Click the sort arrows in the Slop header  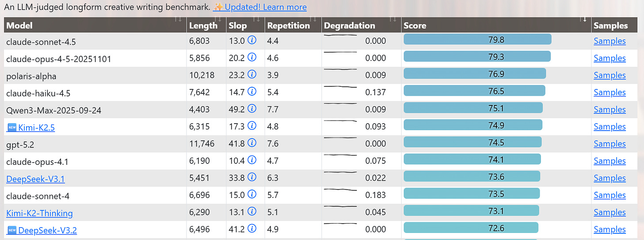point(257,19)
